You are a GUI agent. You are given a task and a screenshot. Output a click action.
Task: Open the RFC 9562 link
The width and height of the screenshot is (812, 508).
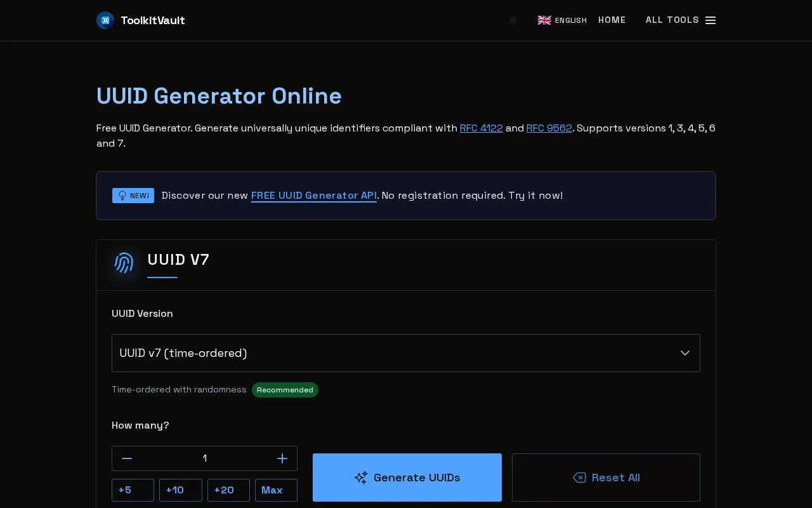[549, 128]
